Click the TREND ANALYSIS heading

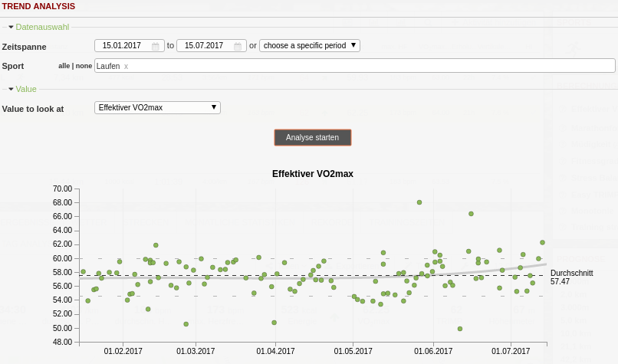point(38,6)
